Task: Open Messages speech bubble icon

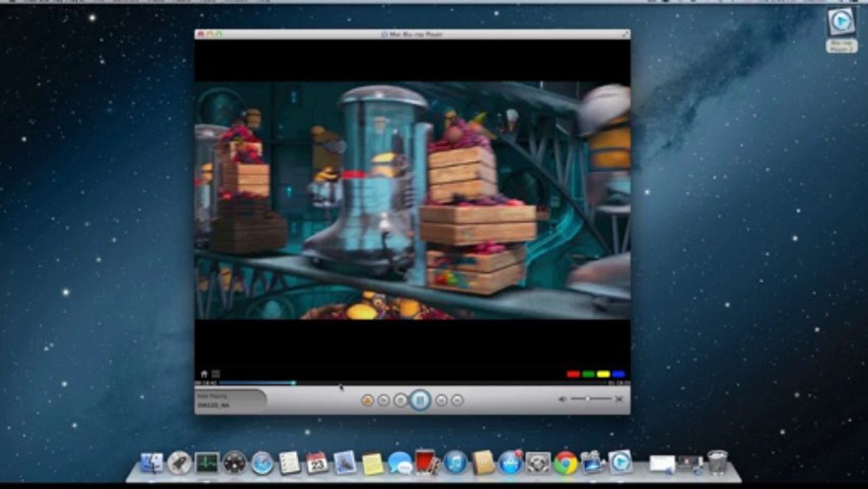Action: 400,463
